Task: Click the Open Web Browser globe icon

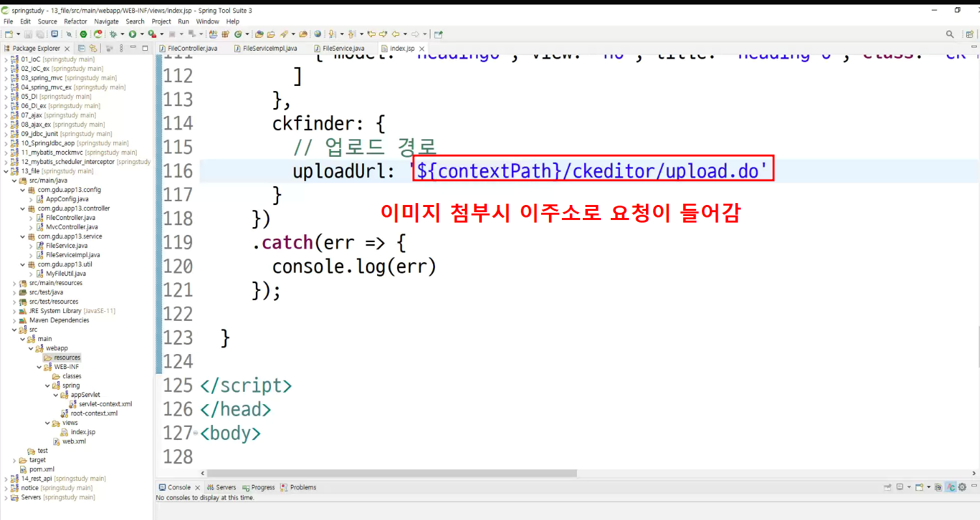Action: (x=317, y=34)
